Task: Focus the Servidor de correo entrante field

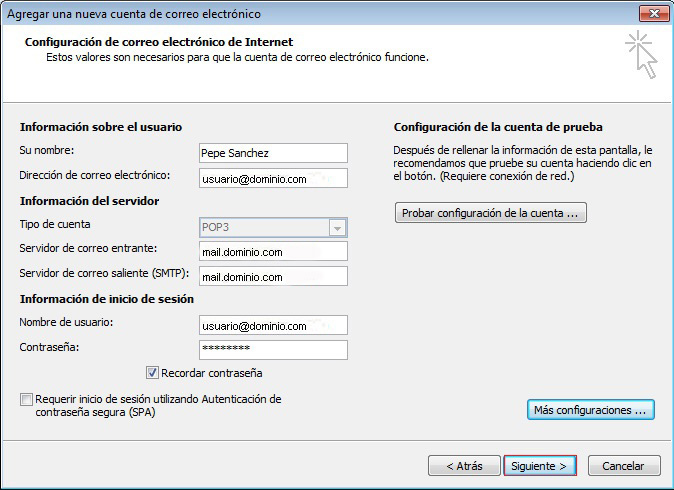Action: click(x=273, y=252)
